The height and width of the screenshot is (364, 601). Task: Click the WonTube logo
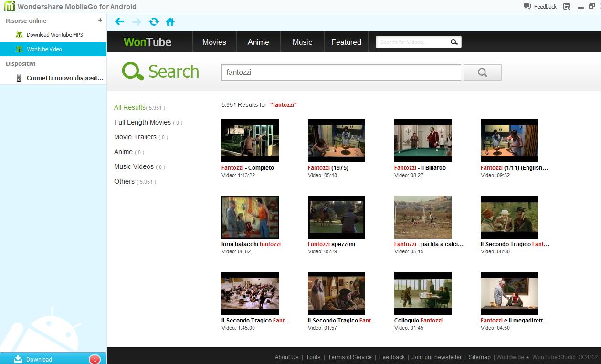pyautogui.click(x=147, y=42)
